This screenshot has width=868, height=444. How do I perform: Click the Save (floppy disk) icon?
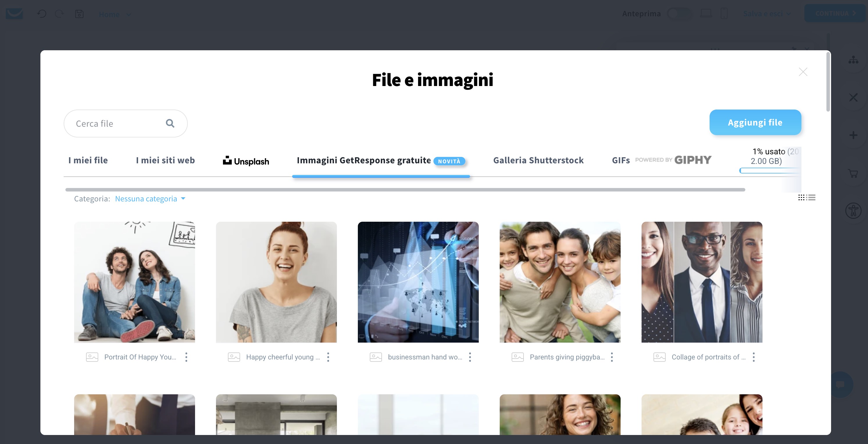pos(79,14)
